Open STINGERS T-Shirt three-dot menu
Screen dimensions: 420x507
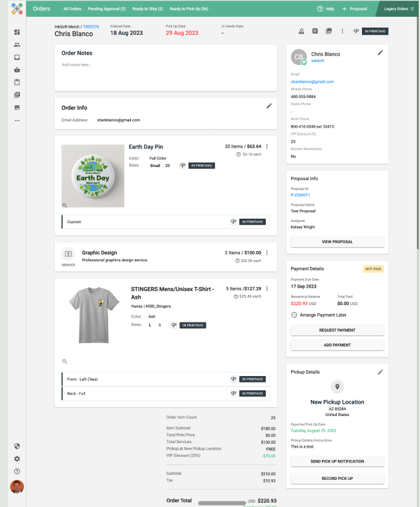point(267,288)
